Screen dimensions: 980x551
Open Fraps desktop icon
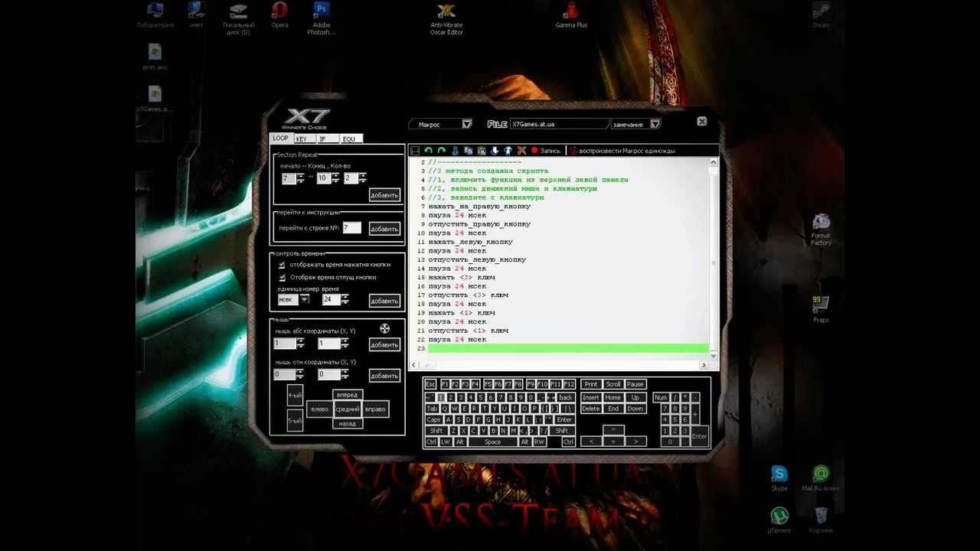pyautogui.click(x=821, y=308)
